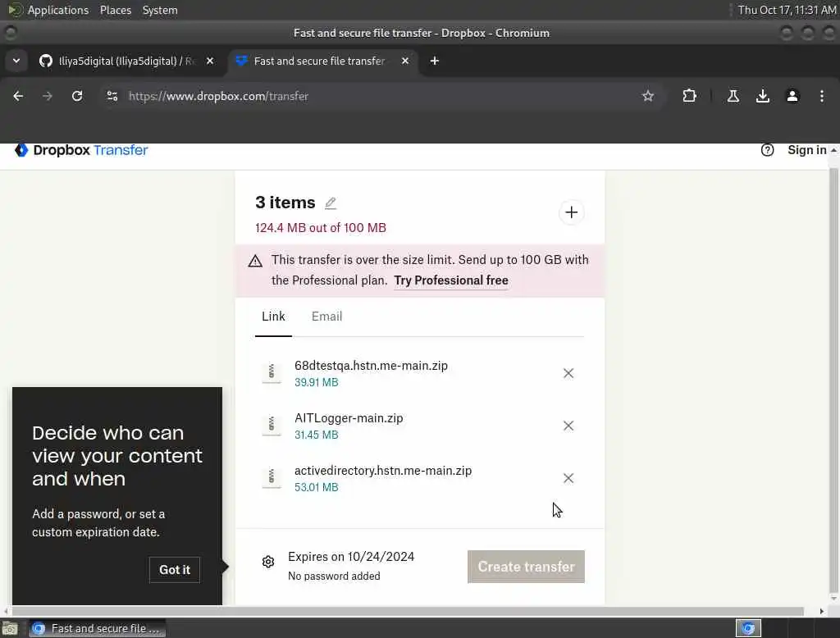
Task: Open the browser downloads icon
Action: pyautogui.click(x=763, y=97)
